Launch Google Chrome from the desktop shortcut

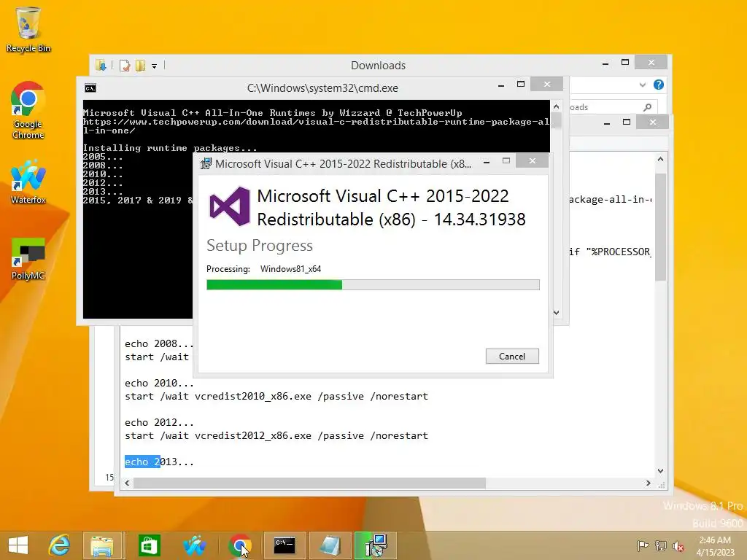coord(28,110)
